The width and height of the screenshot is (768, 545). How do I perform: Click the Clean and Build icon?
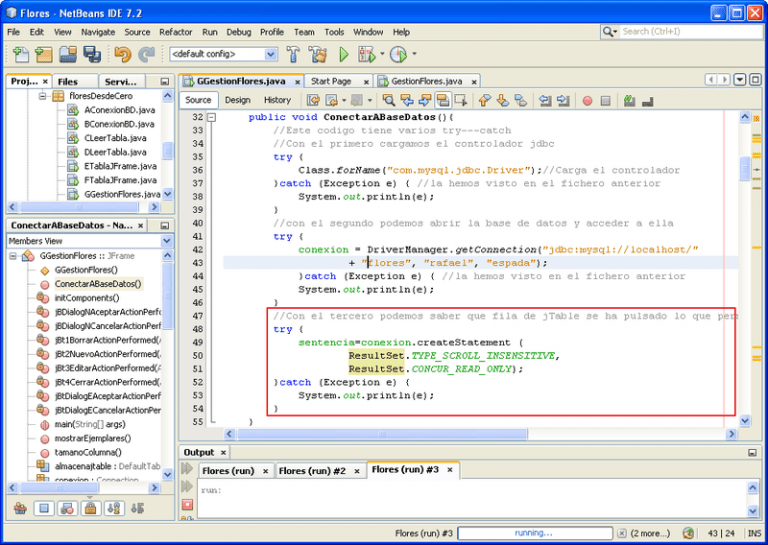point(318,54)
